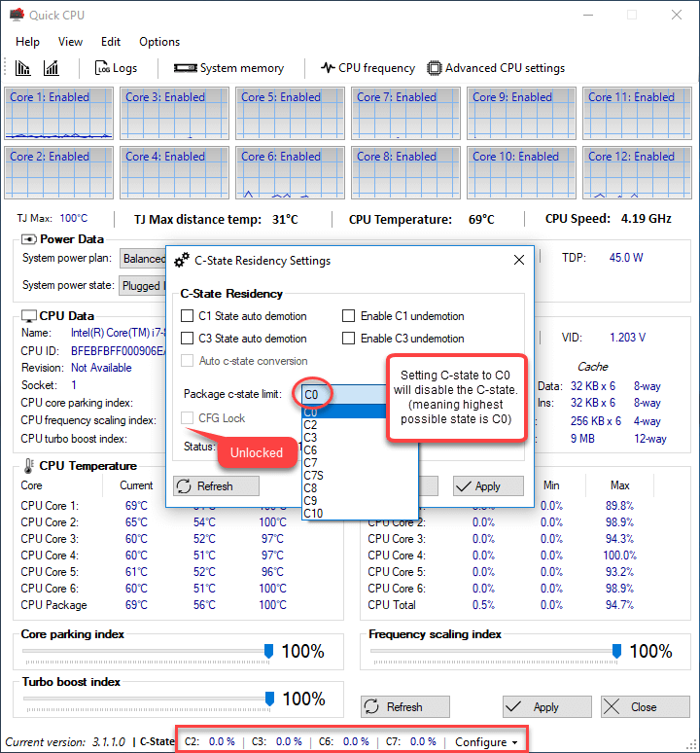Click the Quick CPU app icon
The width and height of the screenshot is (700, 753).
point(17,15)
